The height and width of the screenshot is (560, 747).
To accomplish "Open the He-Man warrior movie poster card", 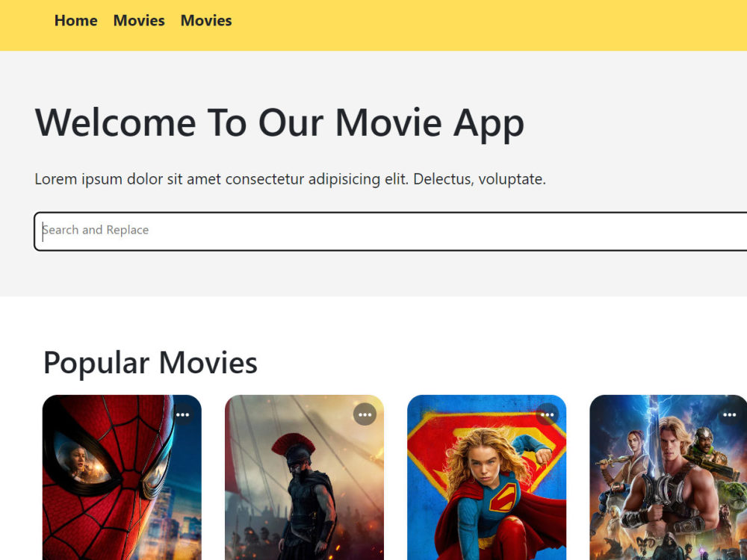I will tap(669, 478).
